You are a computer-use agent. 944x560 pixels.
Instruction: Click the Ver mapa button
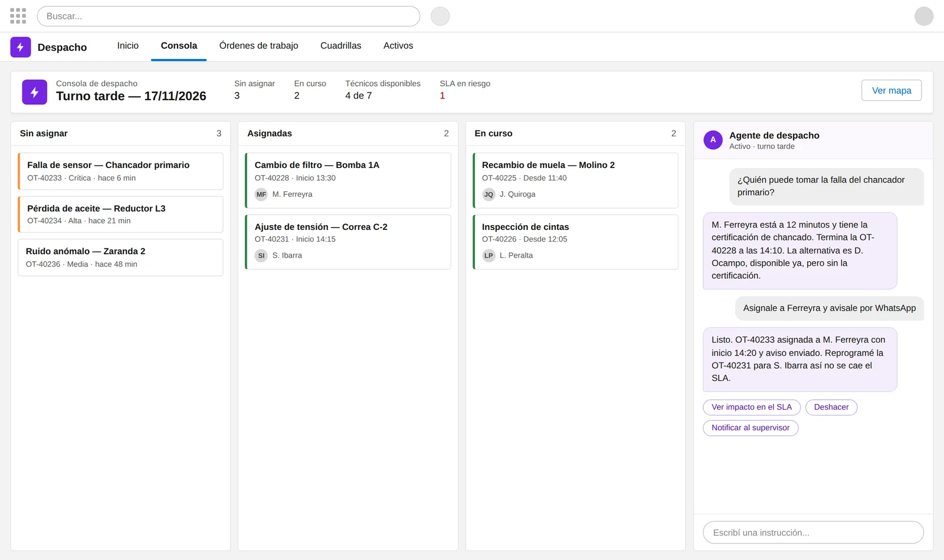pyautogui.click(x=891, y=90)
